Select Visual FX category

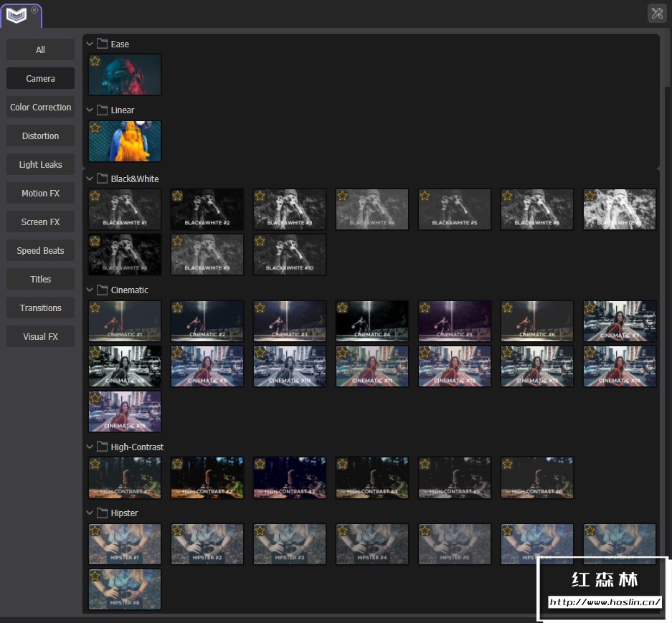[x=40, y=337]
